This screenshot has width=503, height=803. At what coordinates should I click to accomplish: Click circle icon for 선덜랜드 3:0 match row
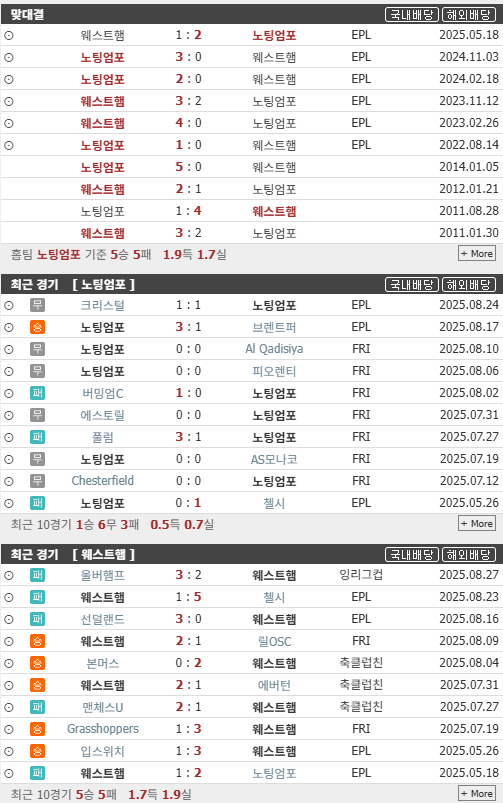(9, 620)
